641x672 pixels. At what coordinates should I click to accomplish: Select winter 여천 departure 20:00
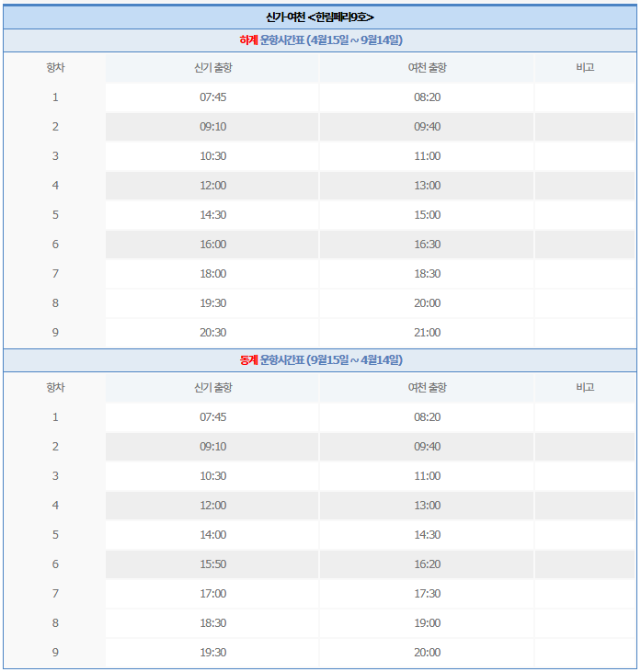pos(427,653)
